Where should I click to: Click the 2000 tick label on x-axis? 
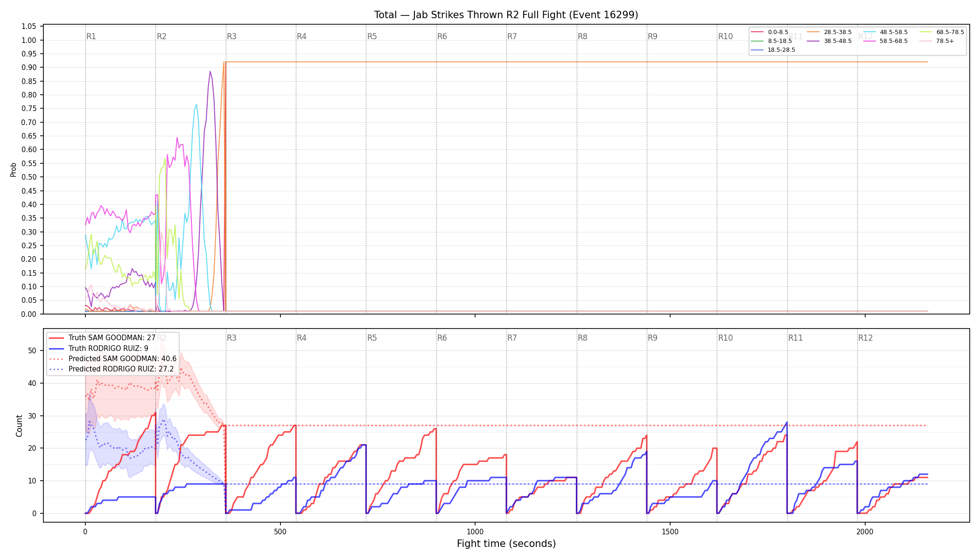click(865, 532)
